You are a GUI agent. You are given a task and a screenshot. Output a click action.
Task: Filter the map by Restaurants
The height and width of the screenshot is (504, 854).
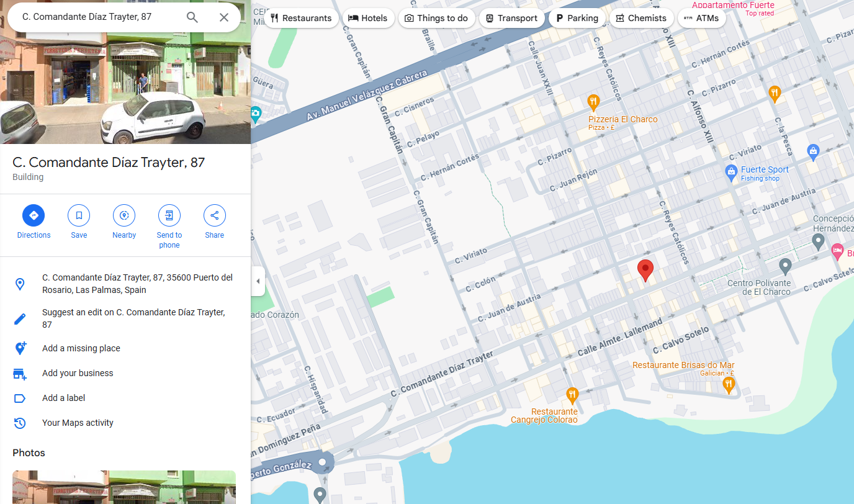click(x=301, y=18)
